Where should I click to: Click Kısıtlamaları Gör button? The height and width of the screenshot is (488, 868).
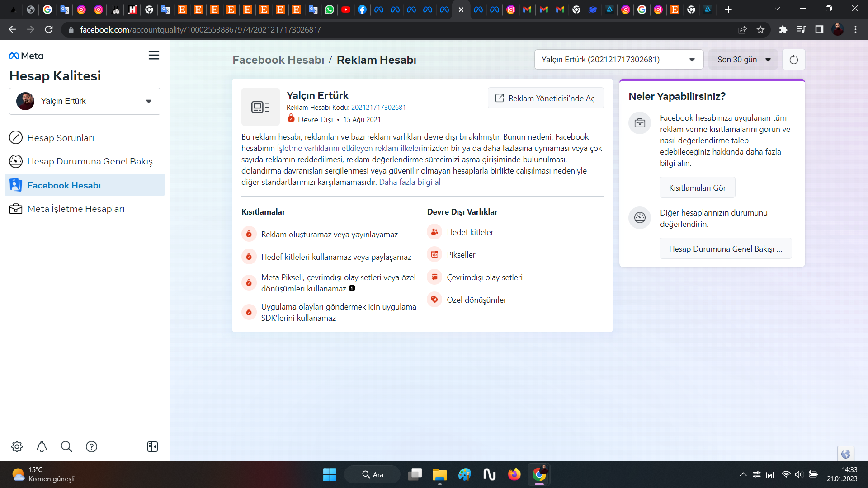[697, 188]
